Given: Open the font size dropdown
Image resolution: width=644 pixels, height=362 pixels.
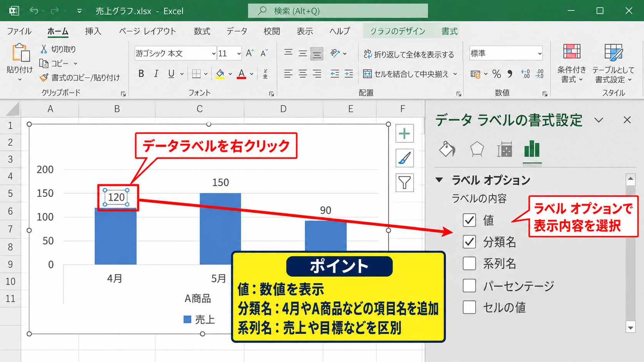Looking at the screenshot, I should click(x=239, y=53).
